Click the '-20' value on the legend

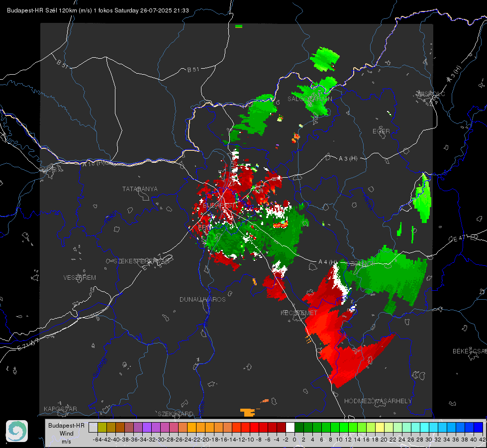point(205,440)
